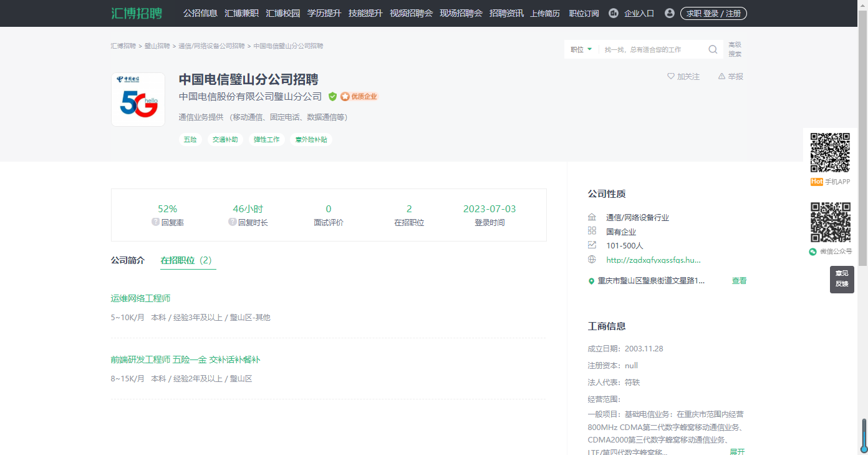The image size is (868, 455).
Task: Click the 法人代表 符轶 text
Action: coord(614,382)
